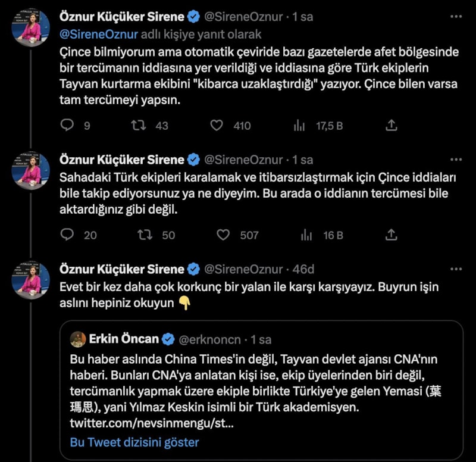476x462 pixels.
Task: View analytics of the 17,5 B views tweet
Action: (299, 125)
